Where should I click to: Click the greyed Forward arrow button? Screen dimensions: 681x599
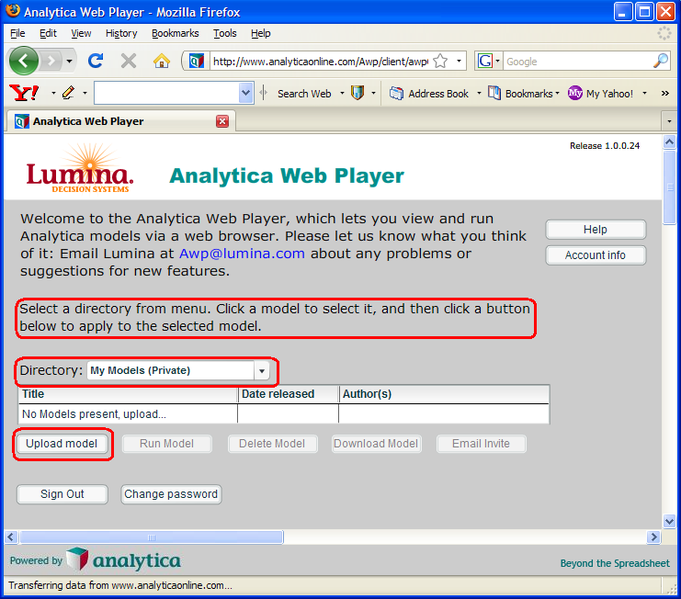coord(52,61)
